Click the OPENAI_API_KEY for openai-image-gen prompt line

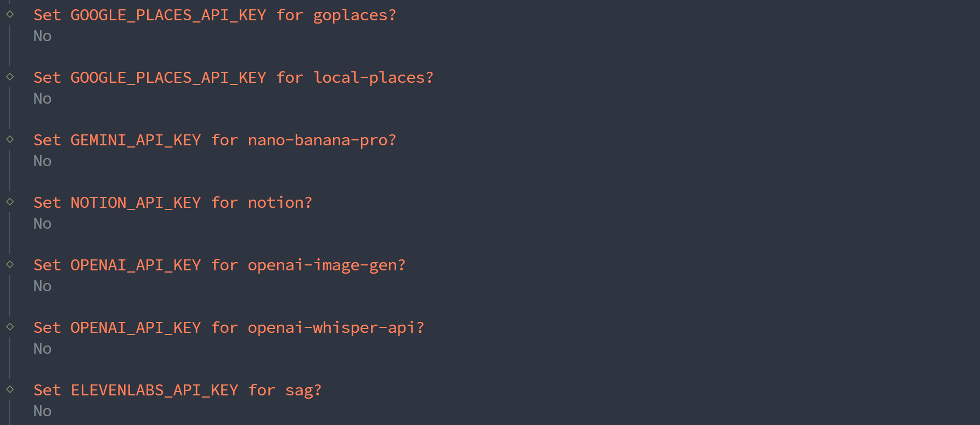point(219,265)
